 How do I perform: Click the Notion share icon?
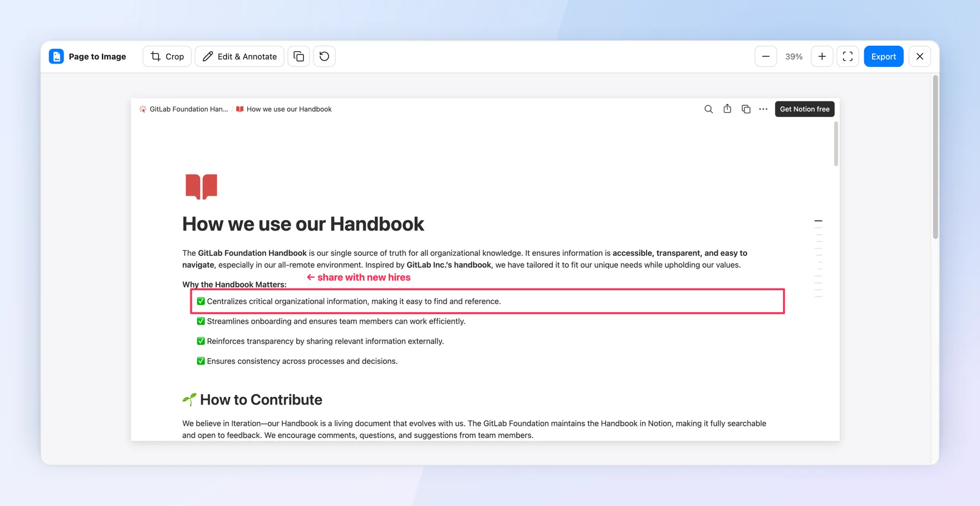727,109
